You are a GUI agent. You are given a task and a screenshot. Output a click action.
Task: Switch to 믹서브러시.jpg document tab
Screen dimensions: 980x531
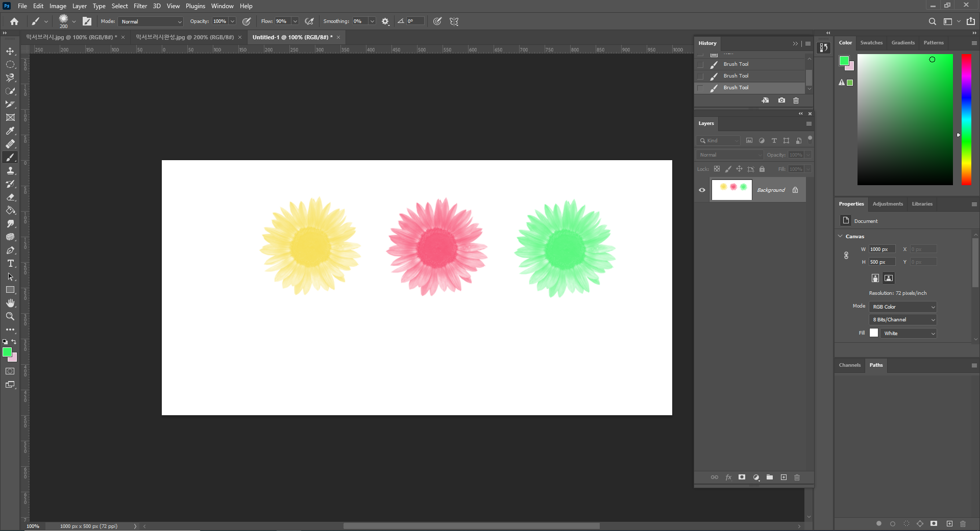(x=71, y=37)
